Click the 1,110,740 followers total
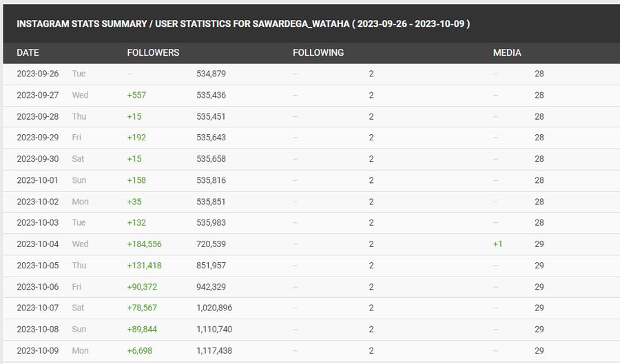Image resolution: width=620 pixels, height=364 pixels. pos(214,329)
